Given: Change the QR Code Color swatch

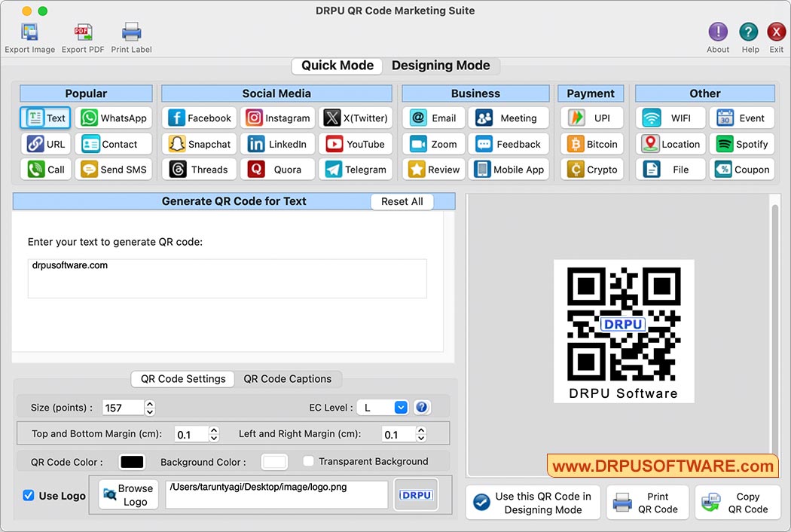Looking at the screenshot, I should pyautogui.click(x=132, y=461).
